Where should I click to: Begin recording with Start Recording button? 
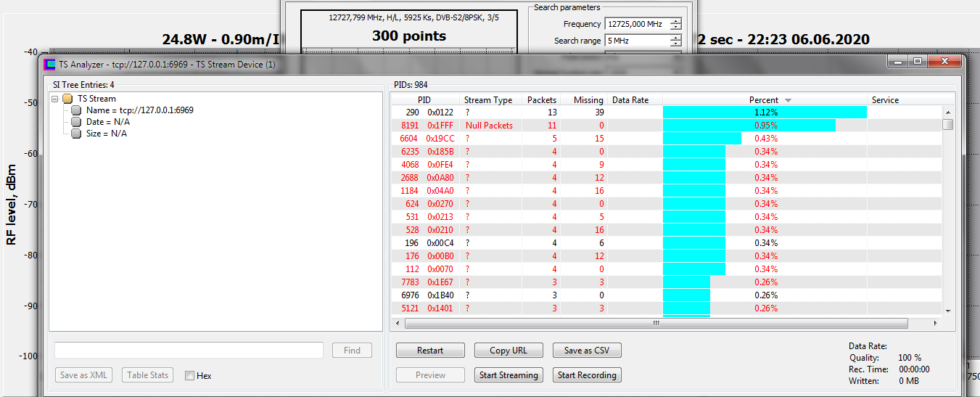click(586, 375)
